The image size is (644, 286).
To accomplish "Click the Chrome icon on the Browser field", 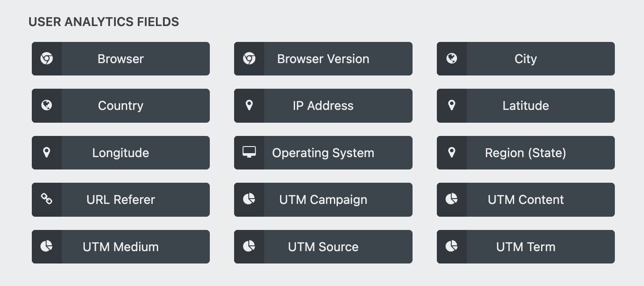I will [47, 59].
